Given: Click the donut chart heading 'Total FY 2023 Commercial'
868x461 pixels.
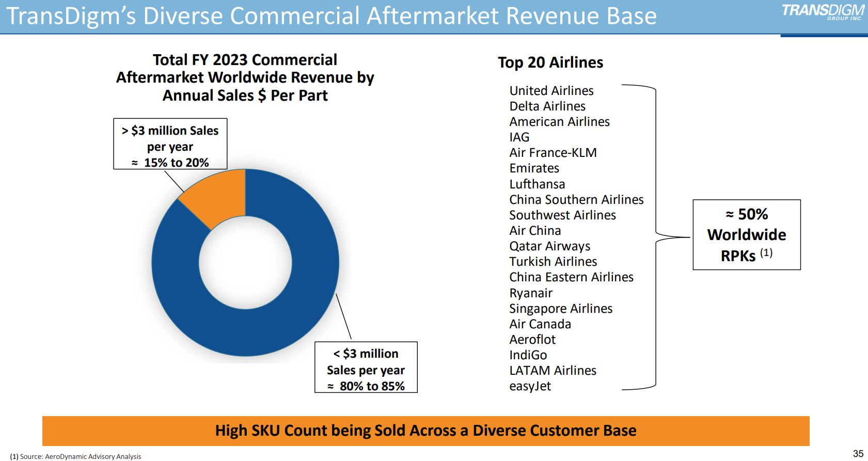Looking at the screenshot, I should tap(245, 60).
